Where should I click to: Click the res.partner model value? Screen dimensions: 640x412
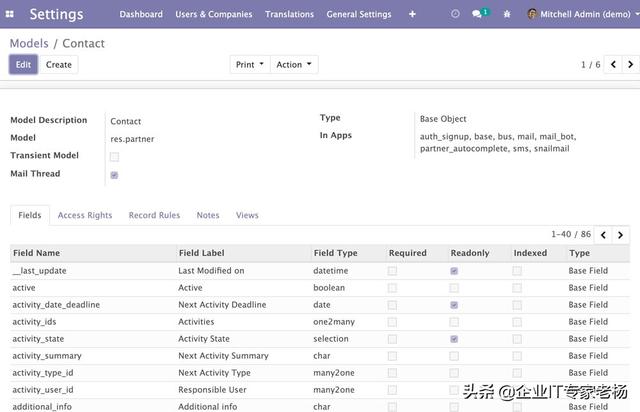pos(132,139)
